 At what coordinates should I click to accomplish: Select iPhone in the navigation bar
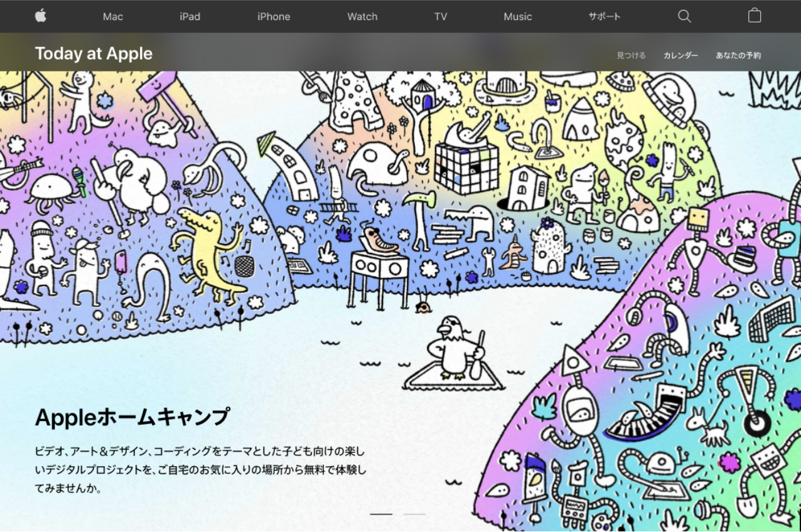274,17
